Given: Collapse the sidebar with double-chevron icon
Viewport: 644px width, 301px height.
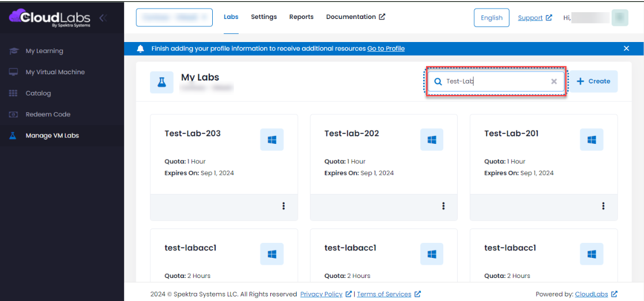Looking at the screenshot, I should 103,18.
